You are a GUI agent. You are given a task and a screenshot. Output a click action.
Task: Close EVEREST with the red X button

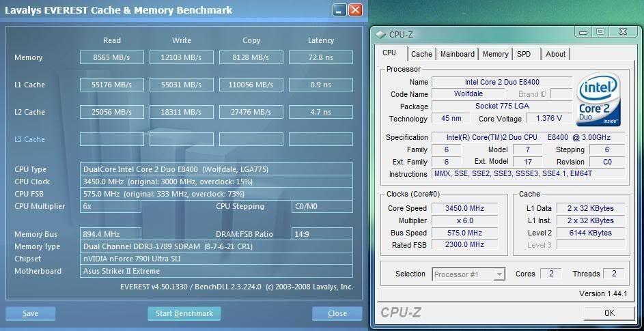pos(355,10)
